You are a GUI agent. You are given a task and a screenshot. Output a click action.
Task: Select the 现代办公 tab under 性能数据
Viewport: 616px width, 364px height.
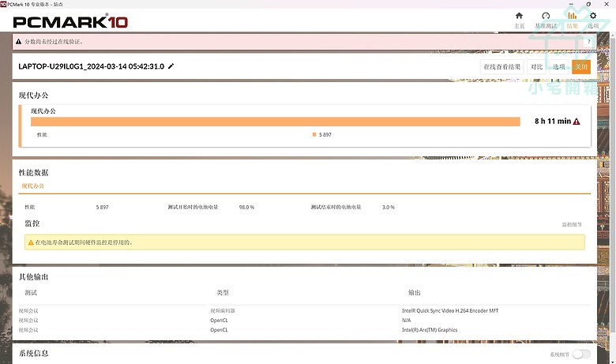click(x=33, y=186)
